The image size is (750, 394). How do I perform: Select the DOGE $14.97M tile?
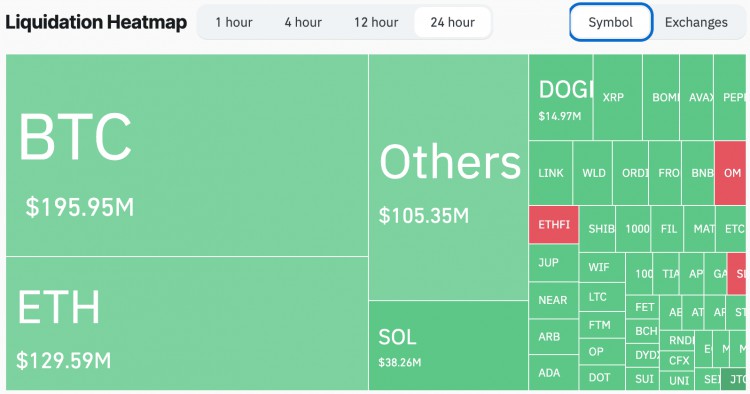(x=561, y=97)
